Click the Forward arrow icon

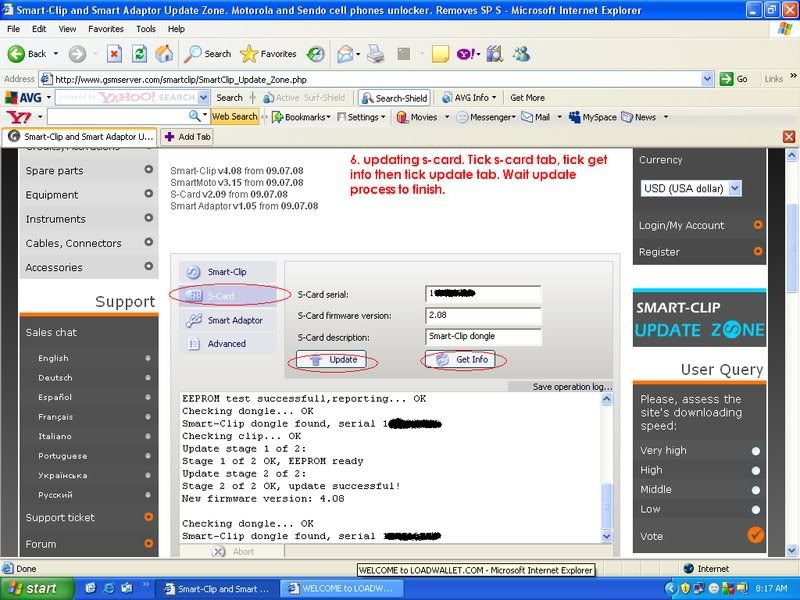pos(78,54)
